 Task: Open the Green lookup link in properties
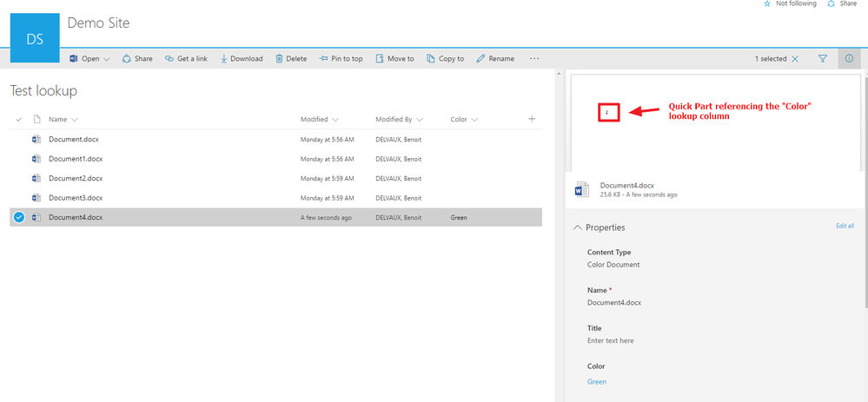pos(597,381)
